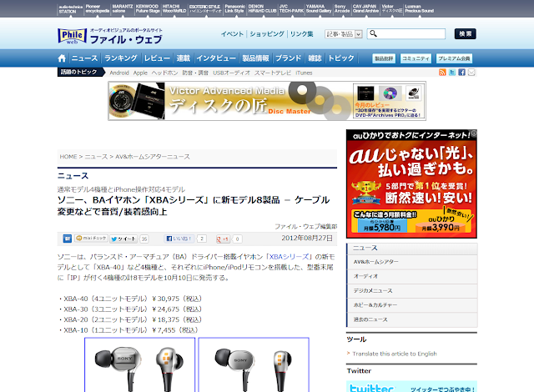Open the DENON HiFi&HD CLUB top link
The width and height of the screenshot is (534, 392).
262,9
